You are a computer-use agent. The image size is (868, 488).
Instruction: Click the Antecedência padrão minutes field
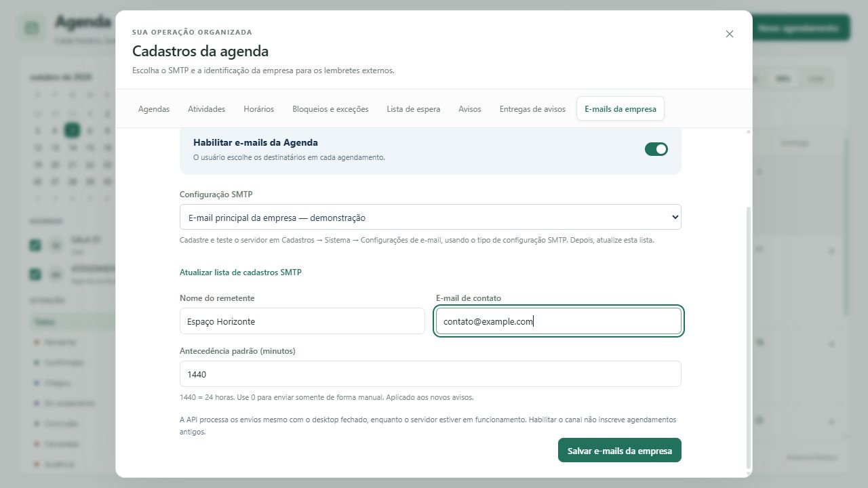[431, 374]
